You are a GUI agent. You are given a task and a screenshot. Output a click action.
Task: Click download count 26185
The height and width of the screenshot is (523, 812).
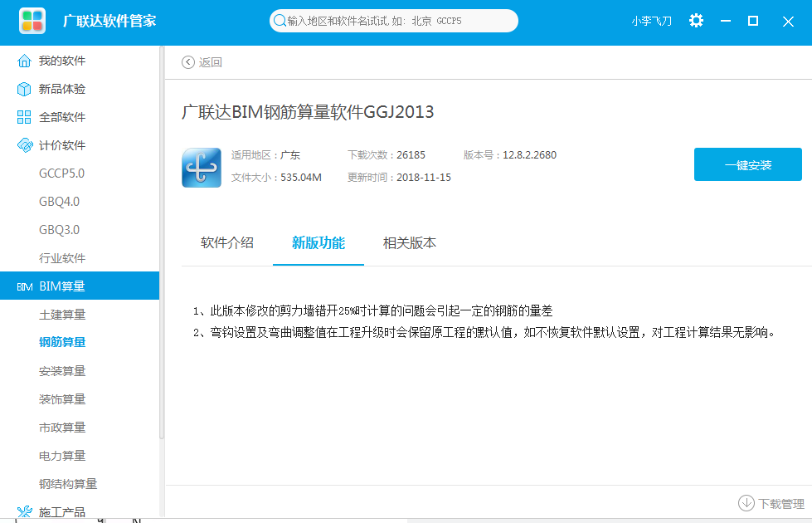point(411,155)
